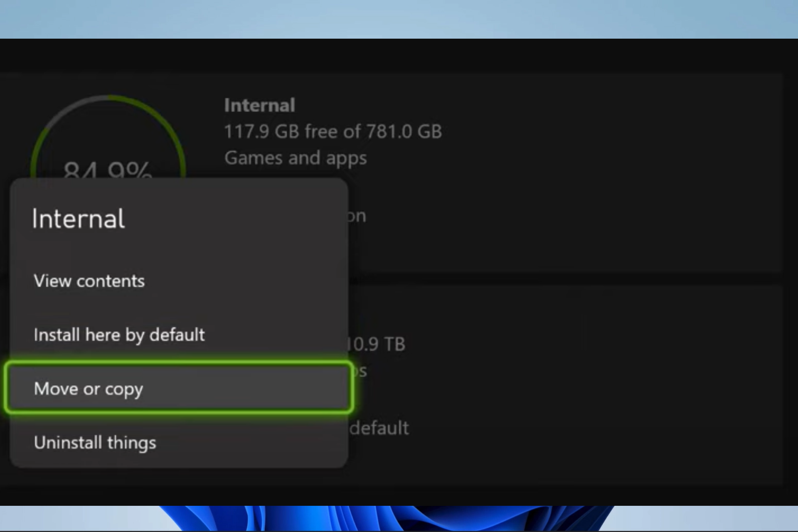Image resolution: width=798 pixels, height=532 pixels.
Task: Click the sky-blue background strip above the app
Action: (399, 19)
